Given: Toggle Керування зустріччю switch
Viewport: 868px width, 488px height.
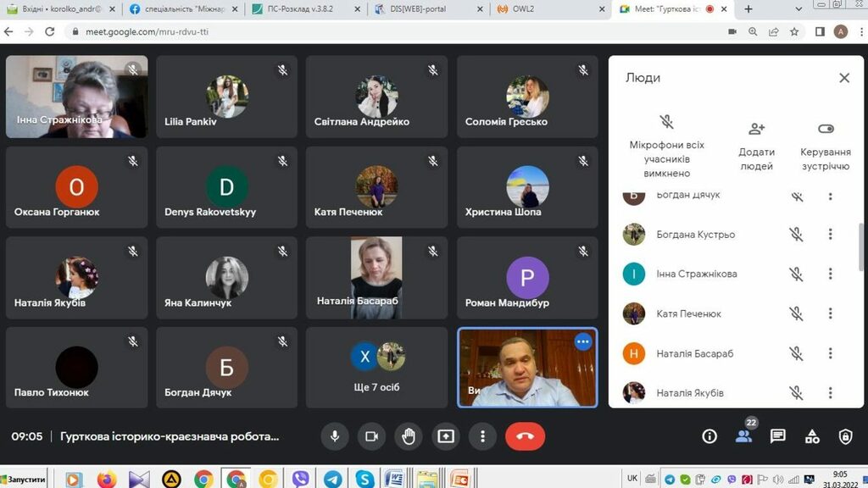Looking at the screenshot, I should 826,129.
